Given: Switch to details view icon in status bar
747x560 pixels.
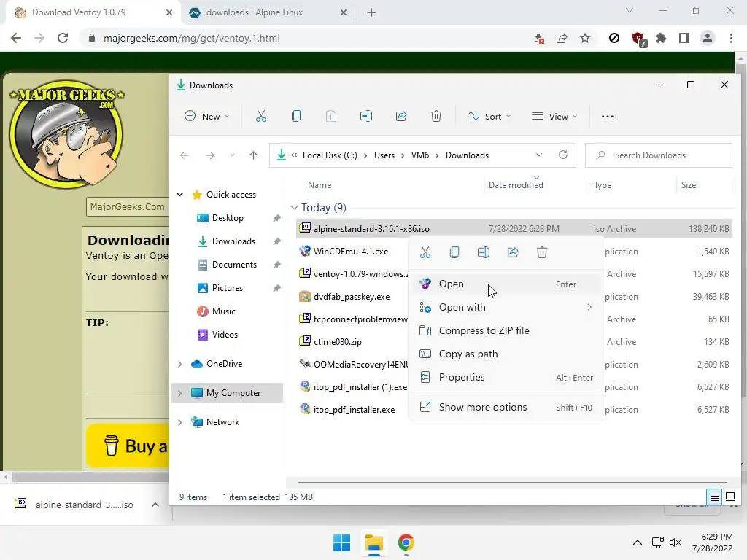Looking at the screenshot, I should (x=715, y=497).
